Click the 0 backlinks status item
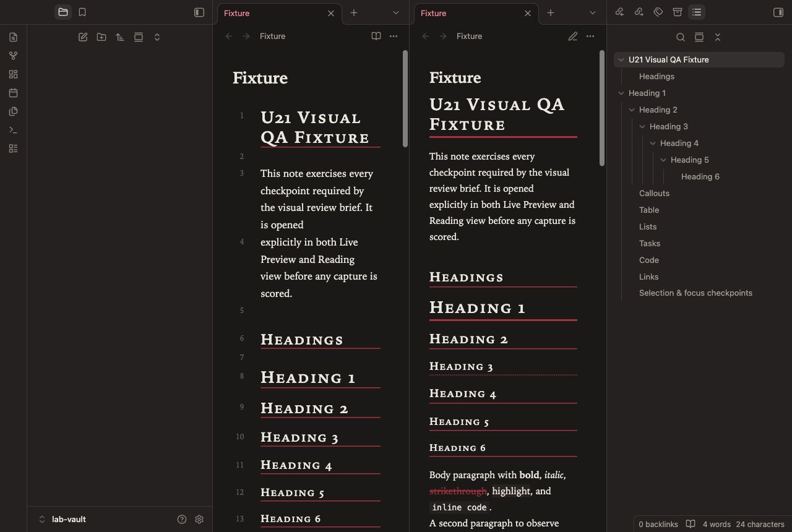792x532 pixels. 658,524
